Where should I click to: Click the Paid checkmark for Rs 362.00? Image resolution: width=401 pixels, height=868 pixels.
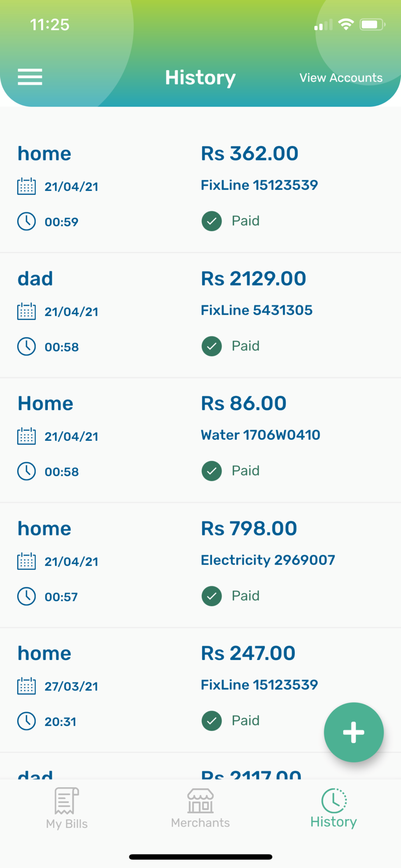tap(212, 221)
